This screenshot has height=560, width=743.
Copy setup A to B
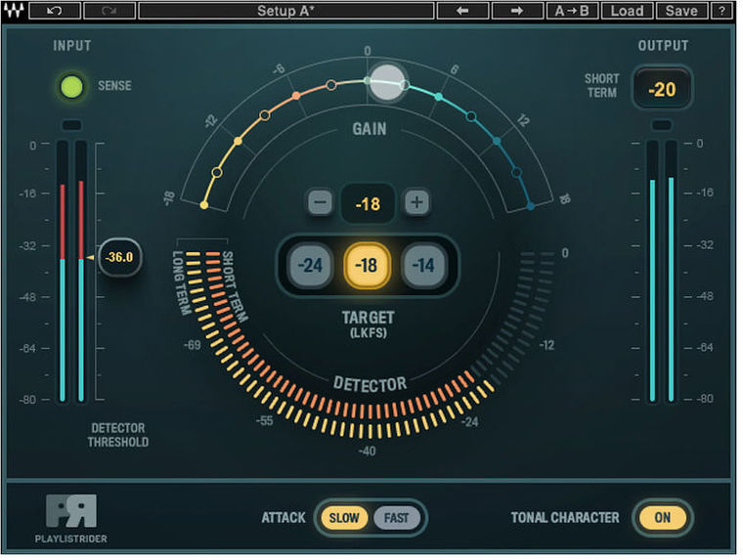pyautogui.click(x=572, y=11)
